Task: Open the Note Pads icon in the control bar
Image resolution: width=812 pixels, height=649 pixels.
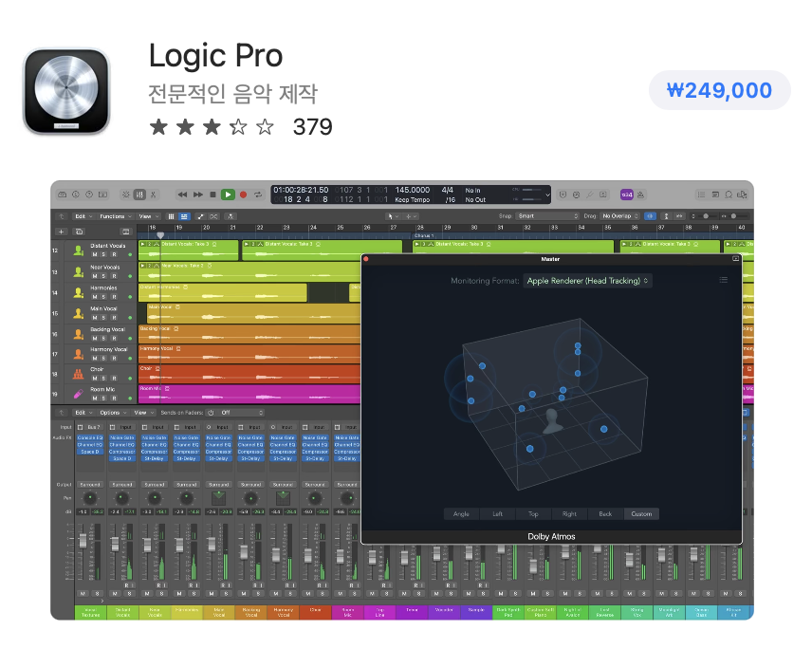Action: (x=715, y=195)
